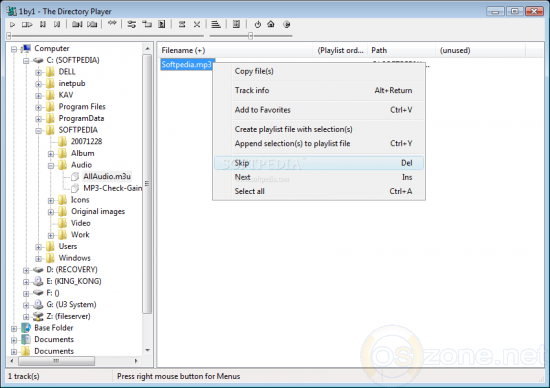Click the stop-then-play toolbar icon

pyautogui.click(x=27, y=25)
